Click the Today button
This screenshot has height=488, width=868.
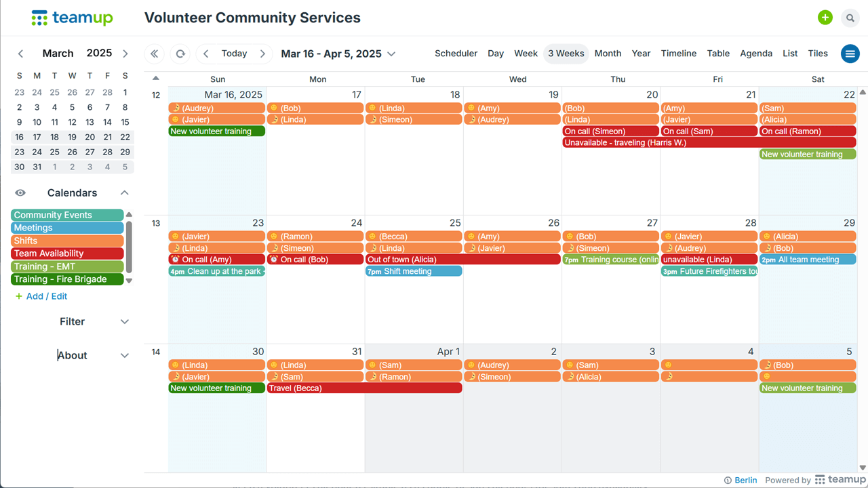[x=234, y=54]
